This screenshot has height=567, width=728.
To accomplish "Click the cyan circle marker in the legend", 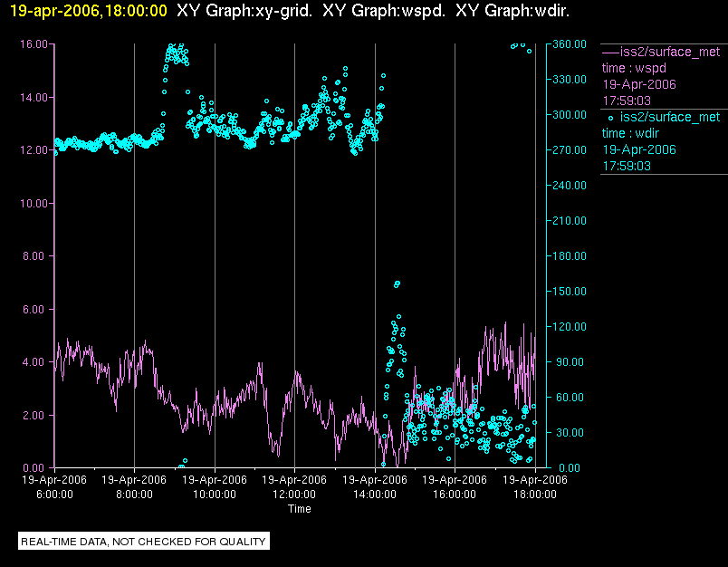I will click(x=610, y=118).
